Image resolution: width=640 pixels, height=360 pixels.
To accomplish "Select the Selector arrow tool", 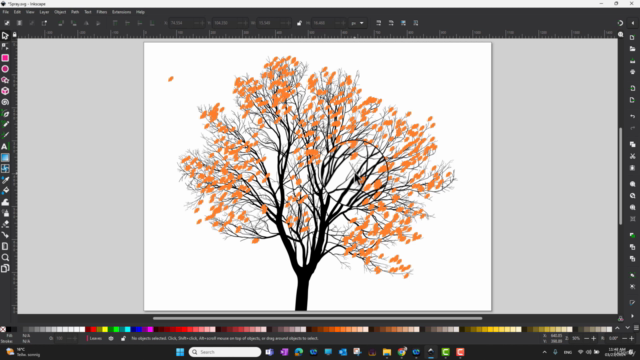I will 5,36.
